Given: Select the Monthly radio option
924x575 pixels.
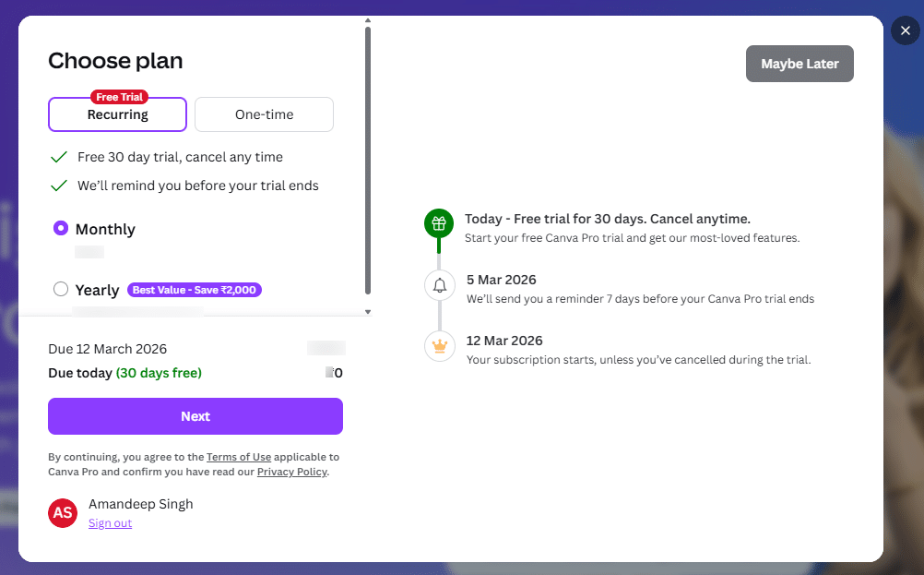Looking at the screenshot, I should 61,228.
